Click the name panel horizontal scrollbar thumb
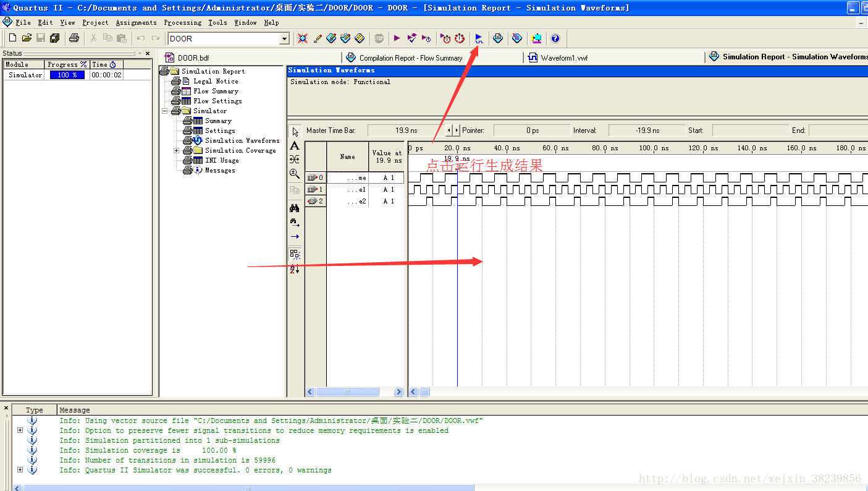This screenshot has height=491, width=868. click(x=347, y=392)
